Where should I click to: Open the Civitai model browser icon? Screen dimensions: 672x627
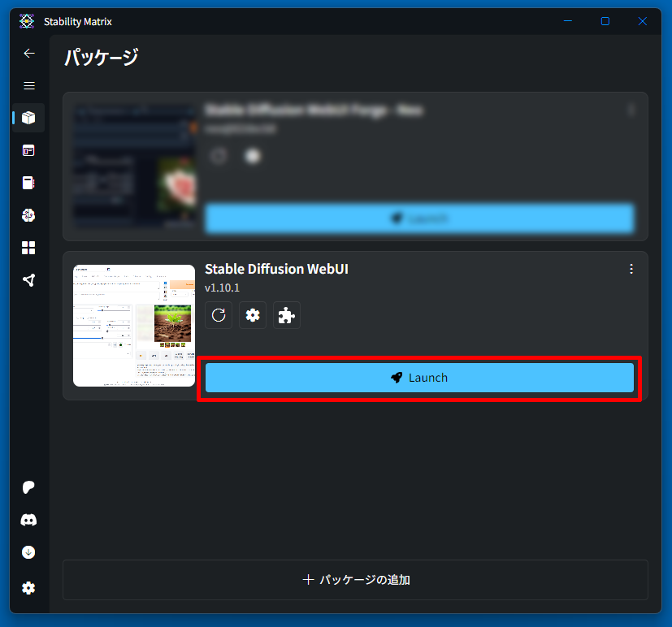tap(29, 214)
